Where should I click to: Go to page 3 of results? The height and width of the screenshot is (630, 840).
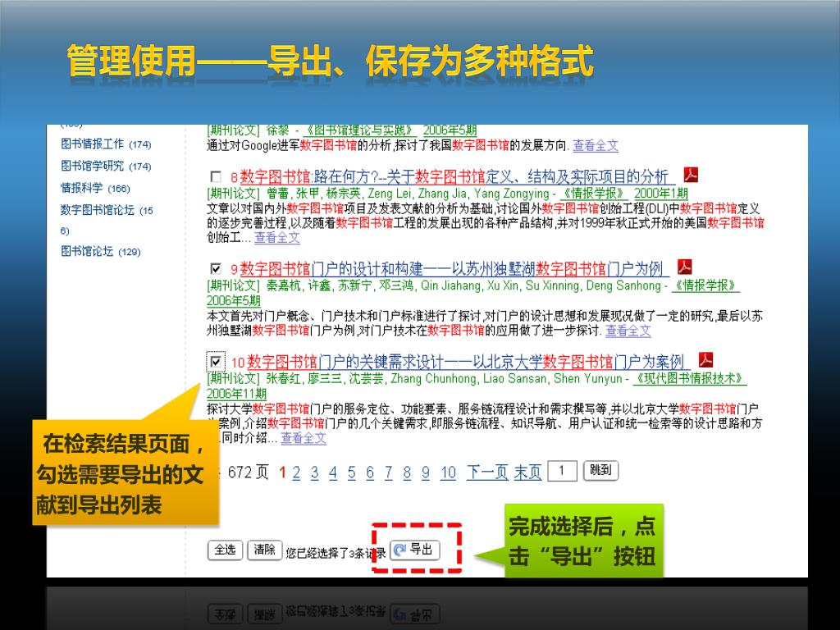click(x=314, y=472)
